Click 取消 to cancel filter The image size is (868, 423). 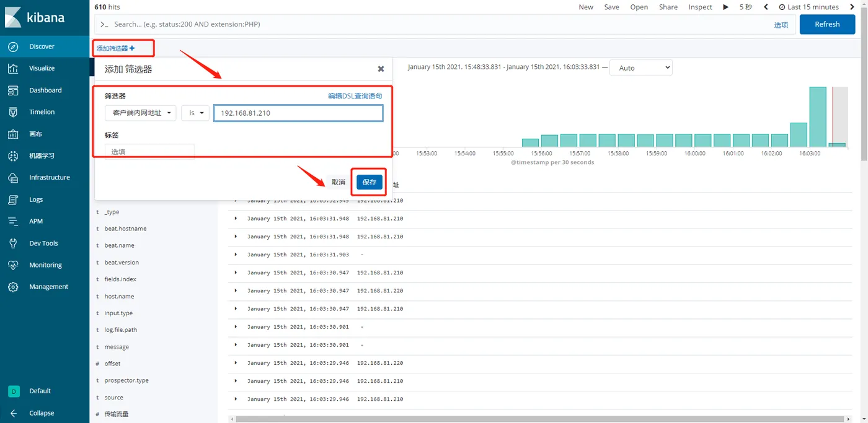click(x=339, y=182)
